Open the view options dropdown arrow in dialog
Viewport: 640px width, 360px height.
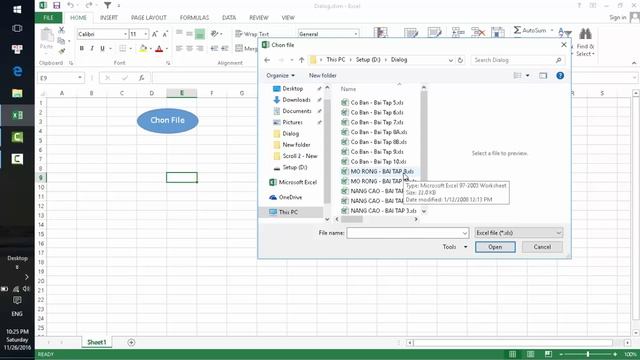527,76
